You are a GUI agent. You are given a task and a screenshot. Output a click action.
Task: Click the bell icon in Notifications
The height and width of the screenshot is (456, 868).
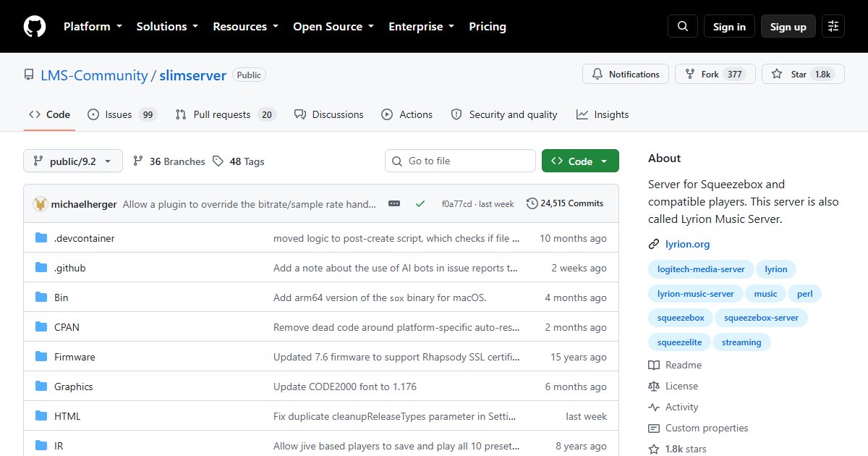coord(597,75)
